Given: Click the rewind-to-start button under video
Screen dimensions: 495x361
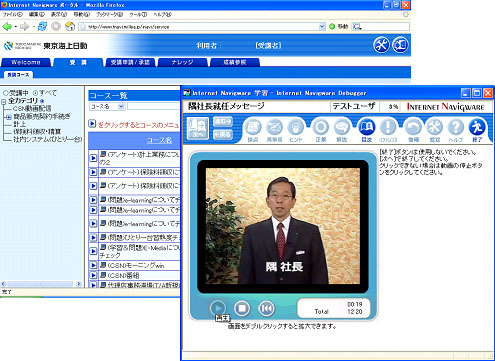Looking at the screenshot, I should pos(266,308).
